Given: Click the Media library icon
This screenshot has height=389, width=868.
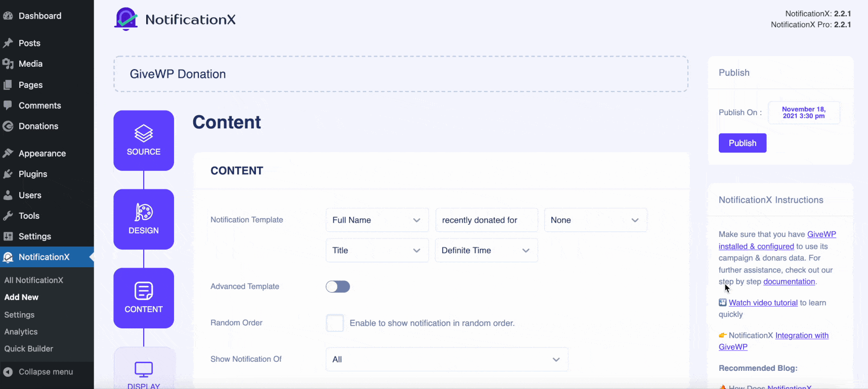Looking at the screenshot, I should click(8, 64).
